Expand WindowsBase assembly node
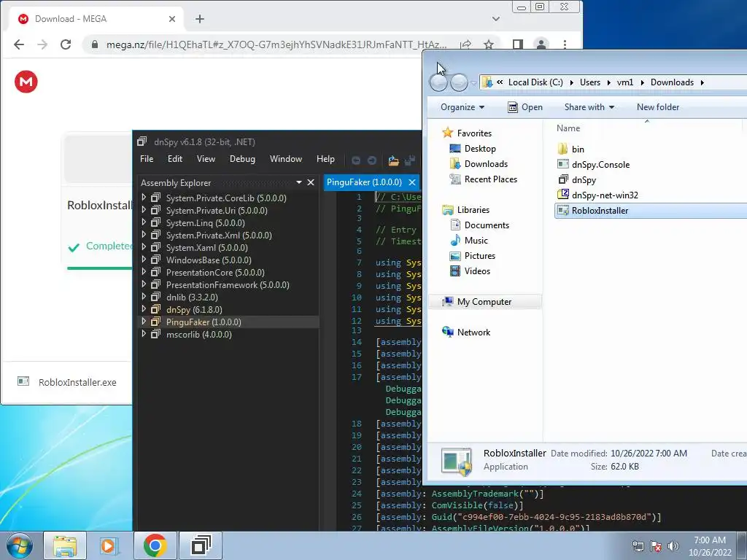Image resolution: width=747 pixels, height=560 pixels. click(144, 259)
